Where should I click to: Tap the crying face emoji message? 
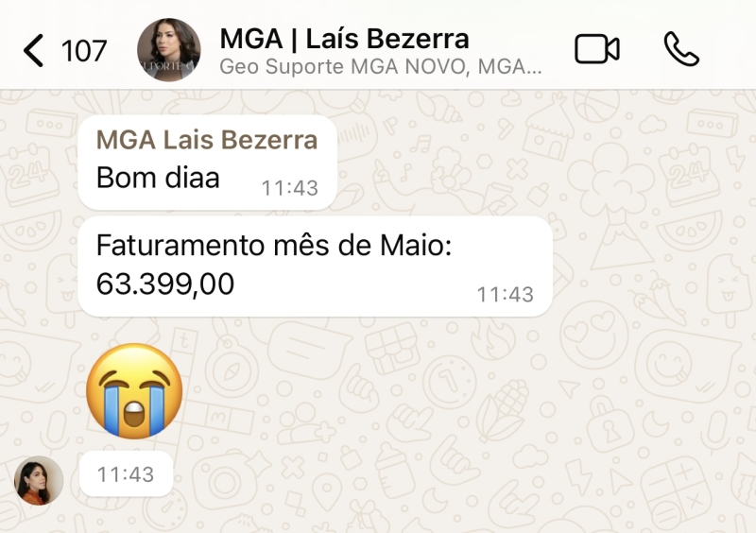point(134,390)
